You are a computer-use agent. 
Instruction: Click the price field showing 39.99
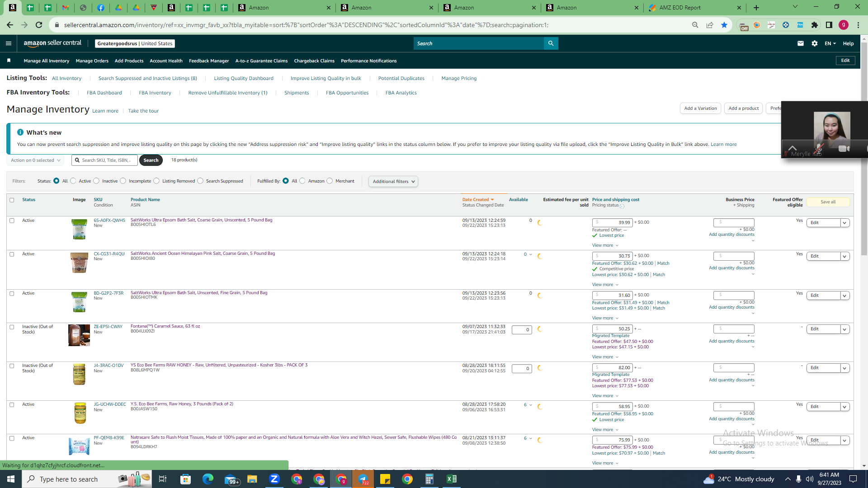(613, 222)
